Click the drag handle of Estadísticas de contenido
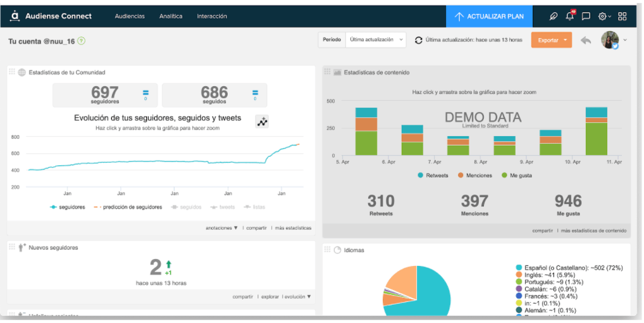 coord(327,72)
